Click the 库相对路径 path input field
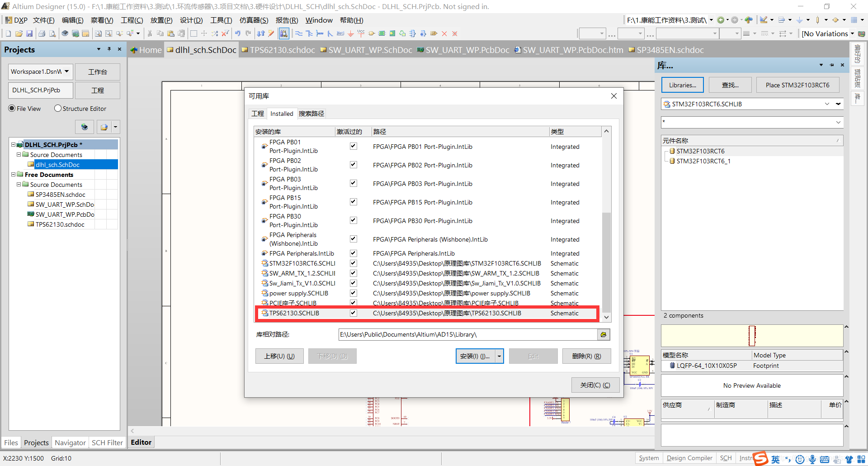Screen dimensions: 868x466 pos(467,334)
